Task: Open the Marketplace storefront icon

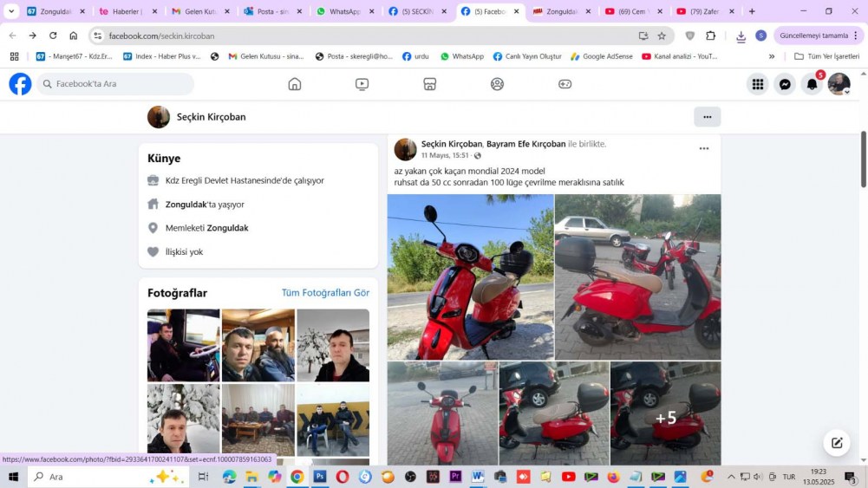Action: 429,84
